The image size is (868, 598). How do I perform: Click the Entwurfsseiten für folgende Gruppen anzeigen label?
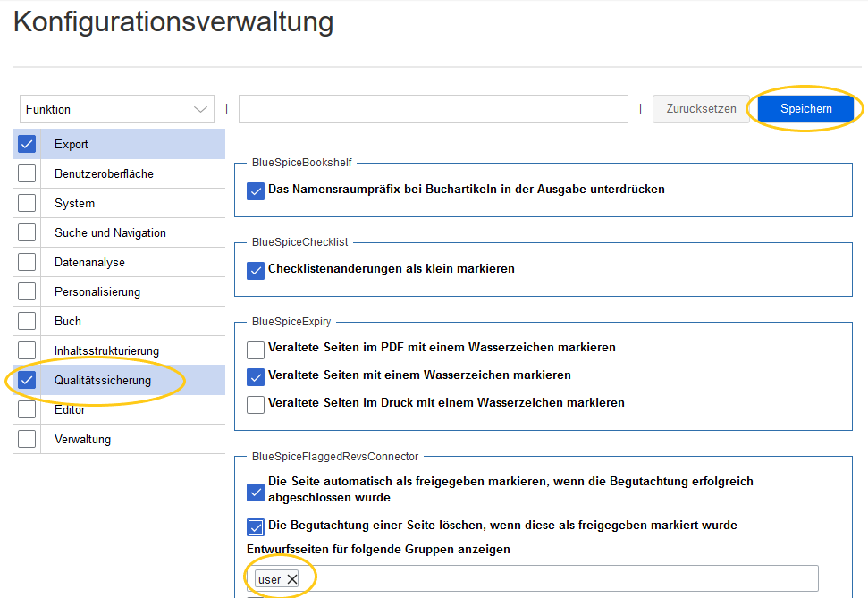378,549
